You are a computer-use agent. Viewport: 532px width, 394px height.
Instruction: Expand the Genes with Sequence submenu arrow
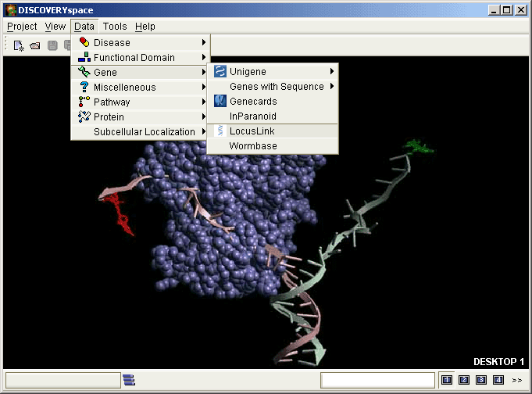332,86
